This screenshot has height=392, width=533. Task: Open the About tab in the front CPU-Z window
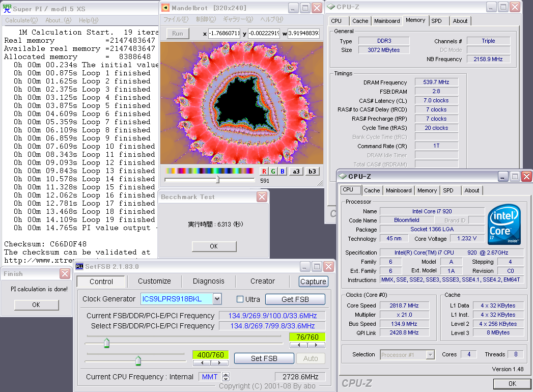coord(472,190)
